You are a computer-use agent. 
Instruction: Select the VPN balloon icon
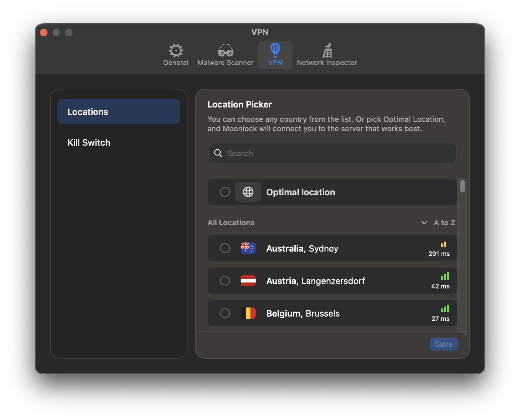click(275, 50)
